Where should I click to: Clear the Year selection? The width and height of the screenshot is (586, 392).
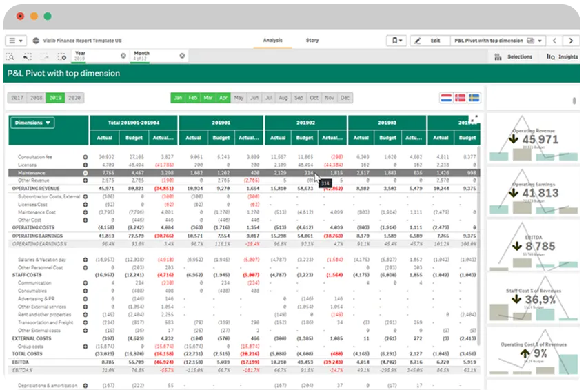click(x=123, y=56)
